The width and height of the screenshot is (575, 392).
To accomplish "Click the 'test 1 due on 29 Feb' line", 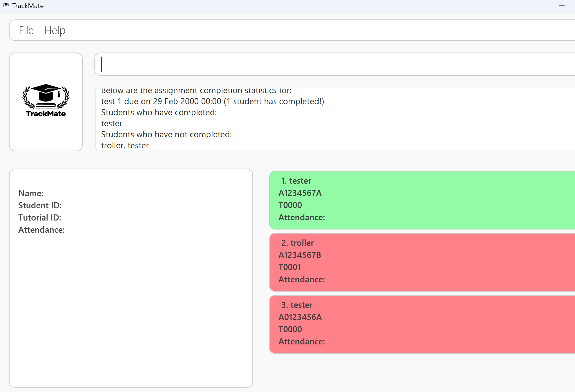I will [212, 101].
